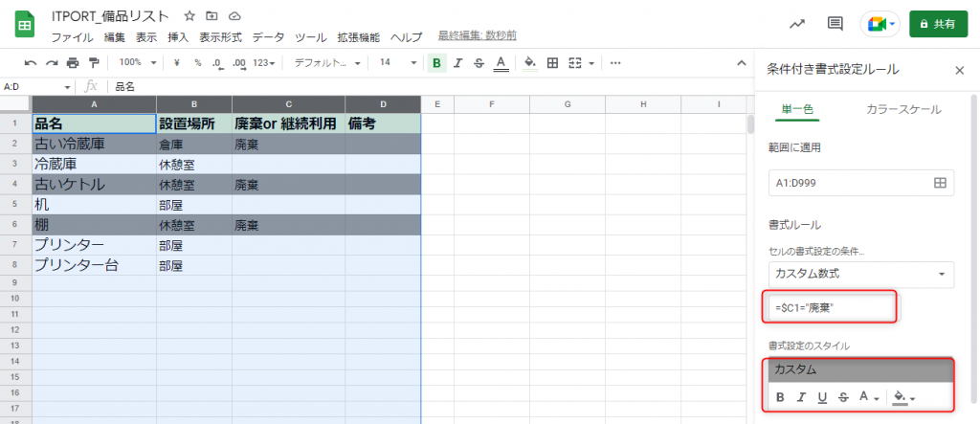Open the ツール menu
980x424 pixels.
(311, 37)
